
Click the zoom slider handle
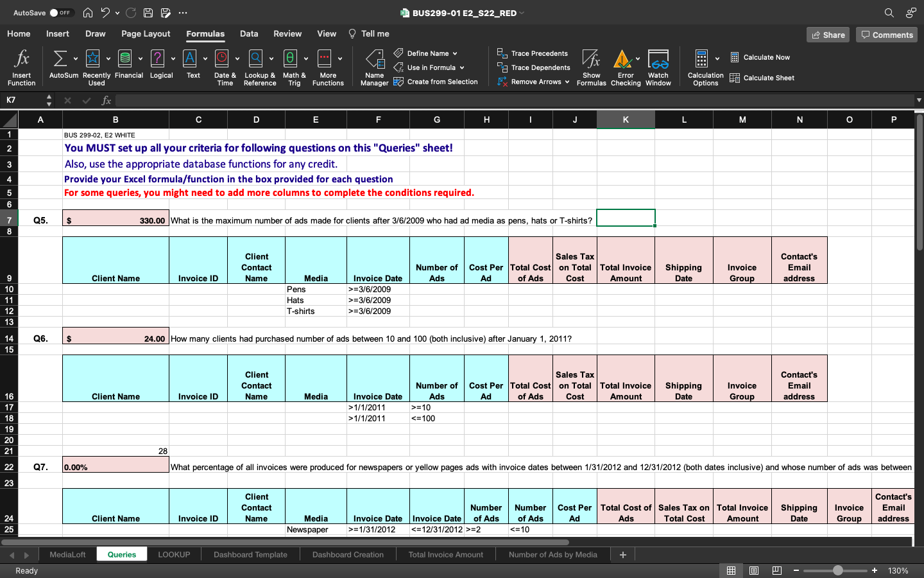click(837, 570)
